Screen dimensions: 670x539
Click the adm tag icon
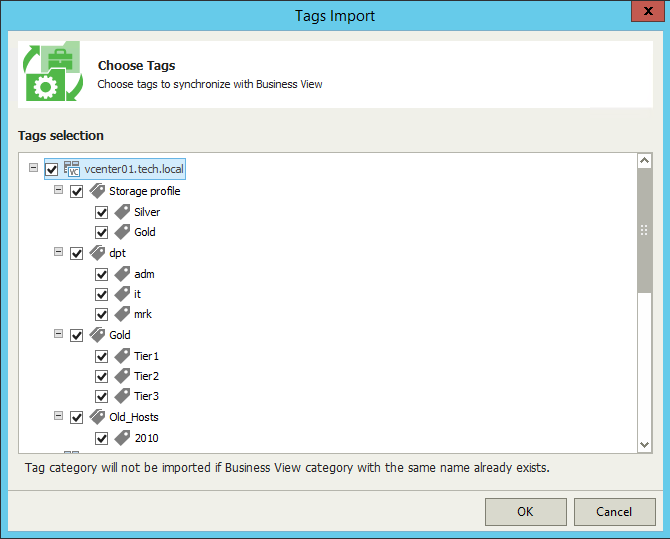point(122,274)
